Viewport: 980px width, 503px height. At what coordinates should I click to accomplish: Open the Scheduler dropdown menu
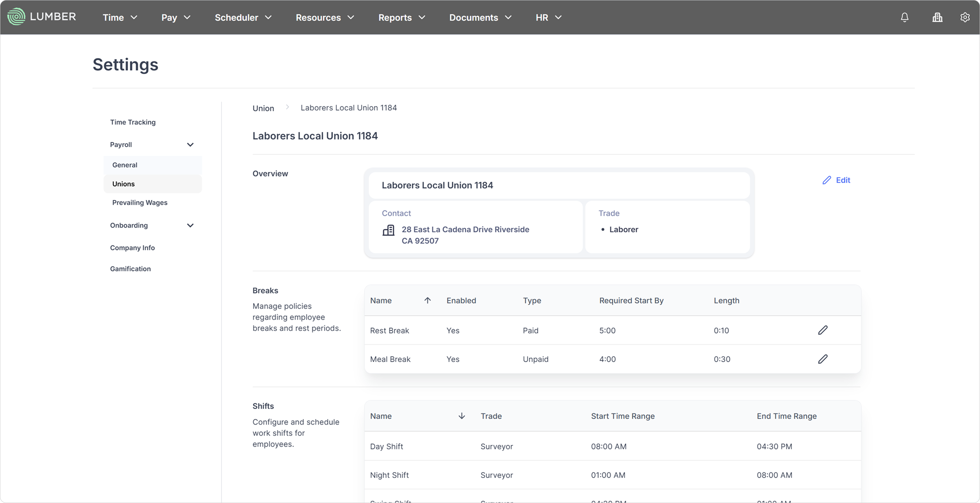pyautogui.click(x=243, y=18)
